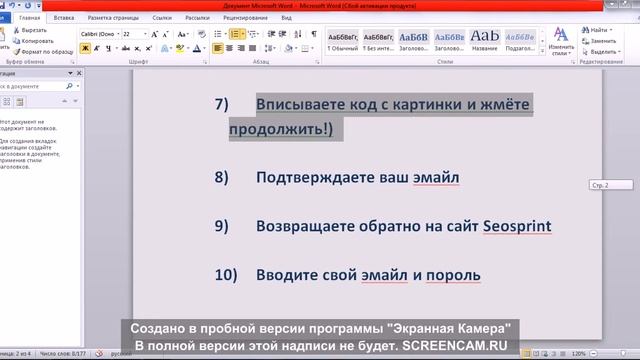Center-align the paragraph
The height and width of the screenshot is (360, 640).
(x=229, y=49)
